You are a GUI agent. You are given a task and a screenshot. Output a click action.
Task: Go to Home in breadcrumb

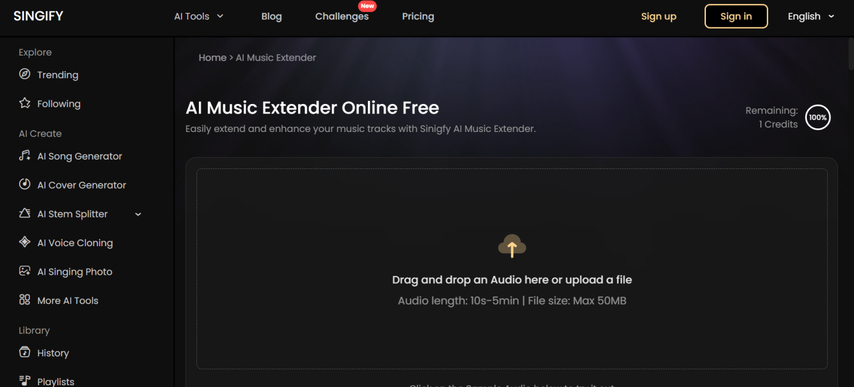point(212,58)
